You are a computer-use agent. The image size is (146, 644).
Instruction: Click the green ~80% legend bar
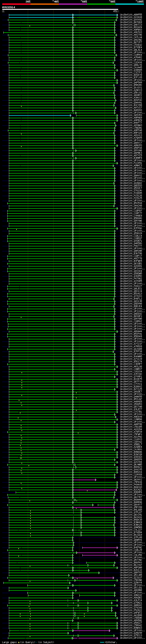pyautogui.click(x=101, y=4)
